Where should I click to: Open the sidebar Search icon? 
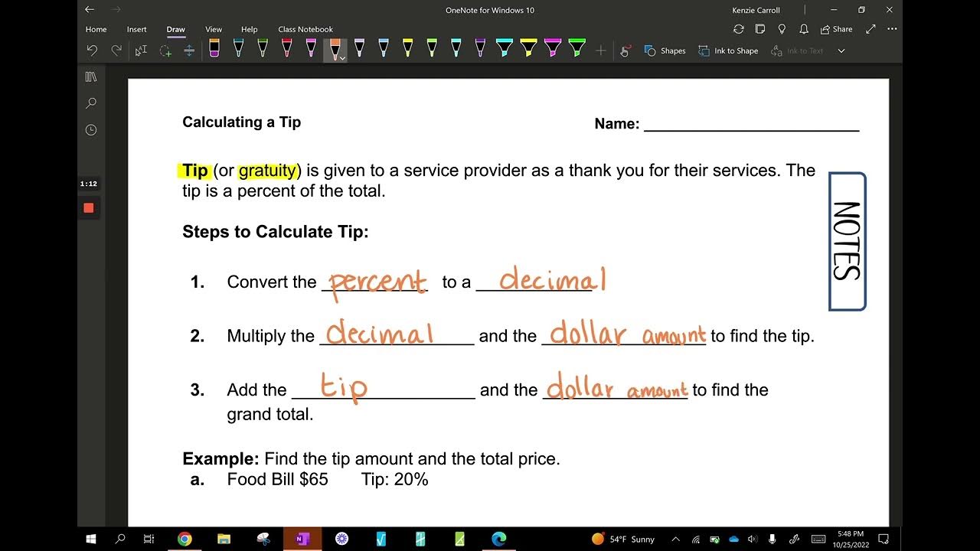pos(91,103)
